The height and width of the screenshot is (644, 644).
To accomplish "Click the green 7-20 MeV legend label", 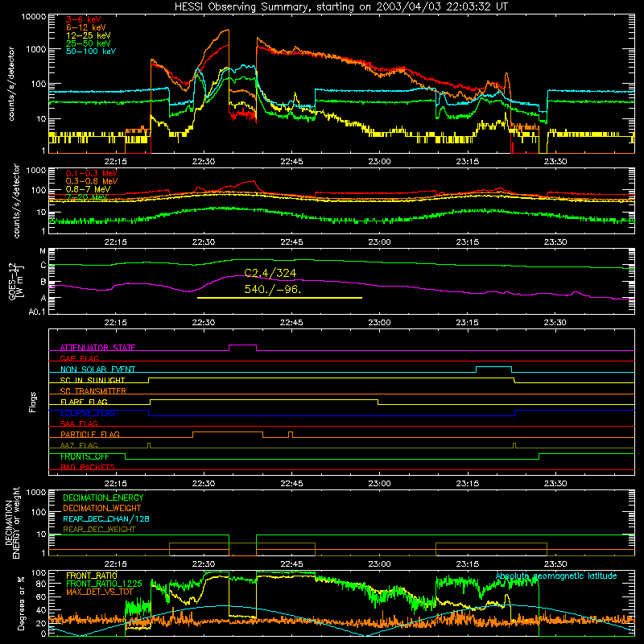I will [x=87, y=197].
